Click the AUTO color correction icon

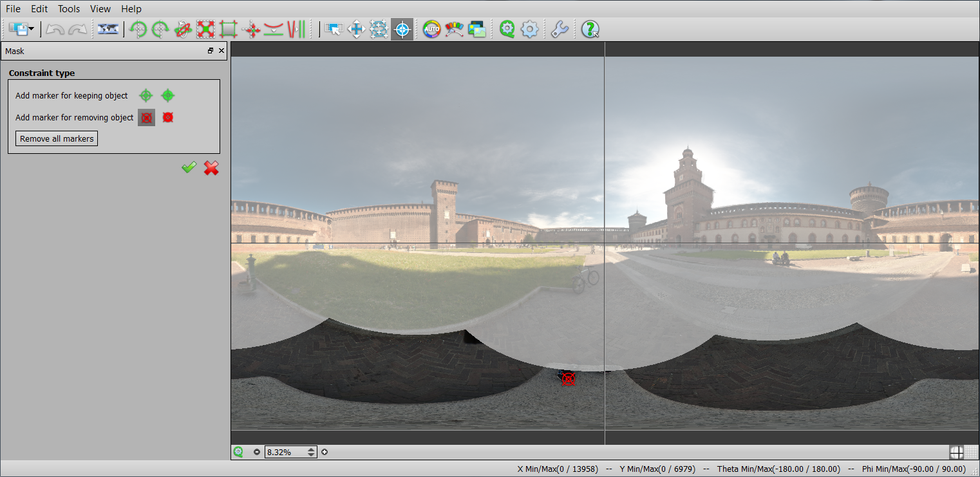point(431,29)
